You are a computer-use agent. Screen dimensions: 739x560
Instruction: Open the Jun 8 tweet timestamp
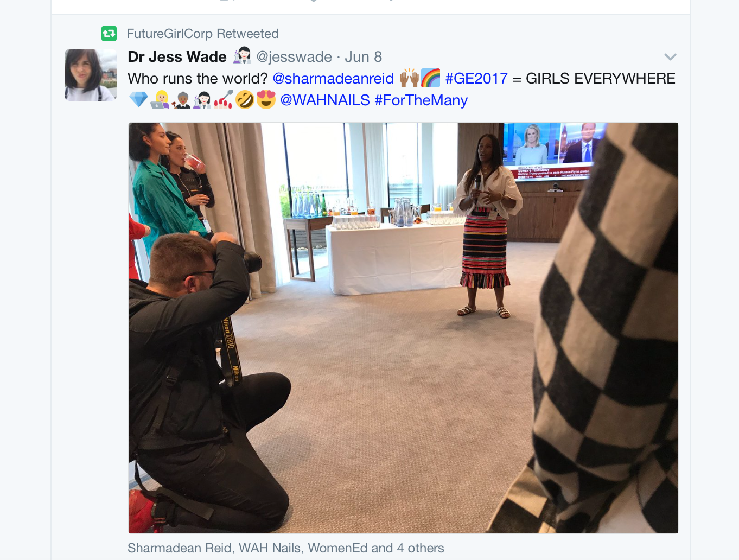(364, 57)
